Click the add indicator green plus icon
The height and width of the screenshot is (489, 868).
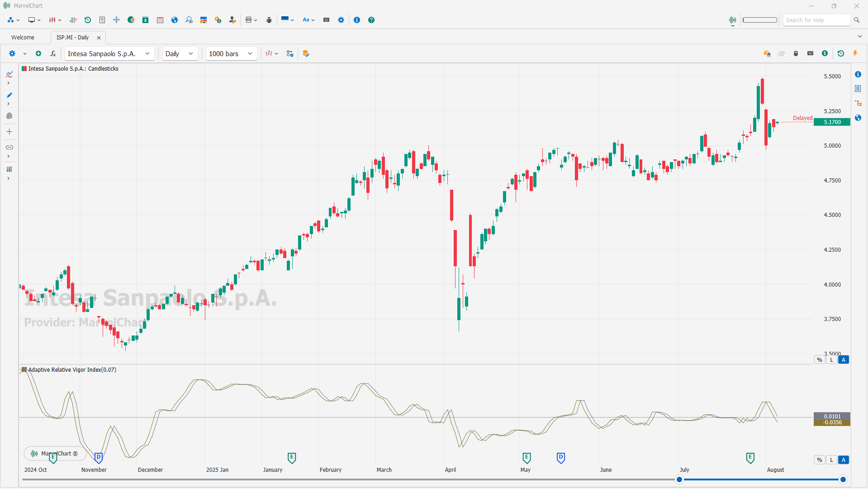pyautogui.click(x=38, y=53)
